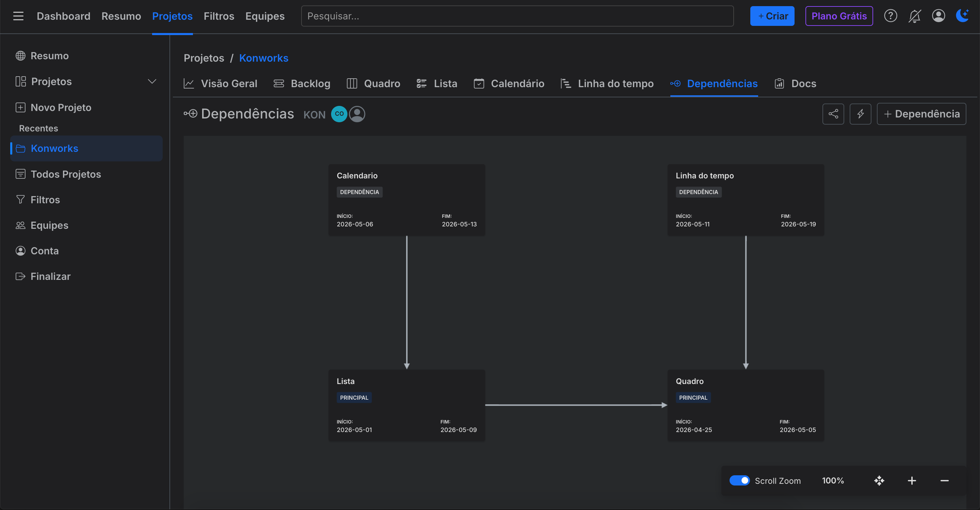
Task: Switch to the Lista tab
Action: pyautogui.click(x=437, y=83)
